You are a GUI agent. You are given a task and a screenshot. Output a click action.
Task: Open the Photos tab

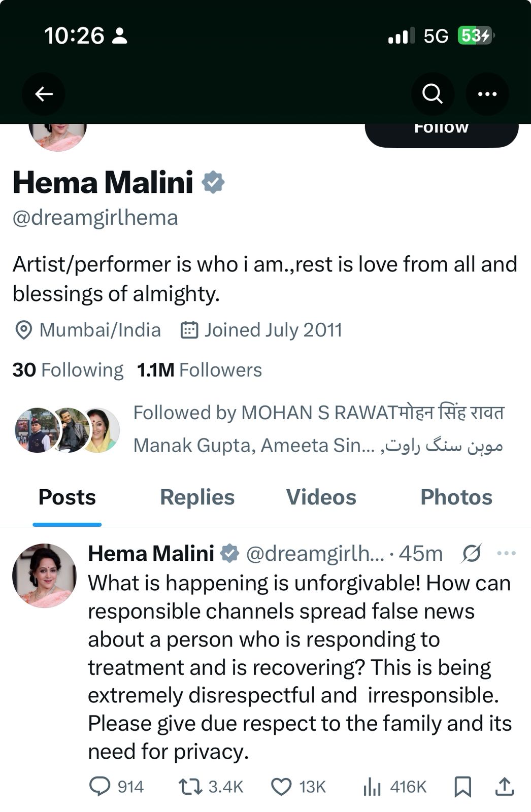(456, 497)
